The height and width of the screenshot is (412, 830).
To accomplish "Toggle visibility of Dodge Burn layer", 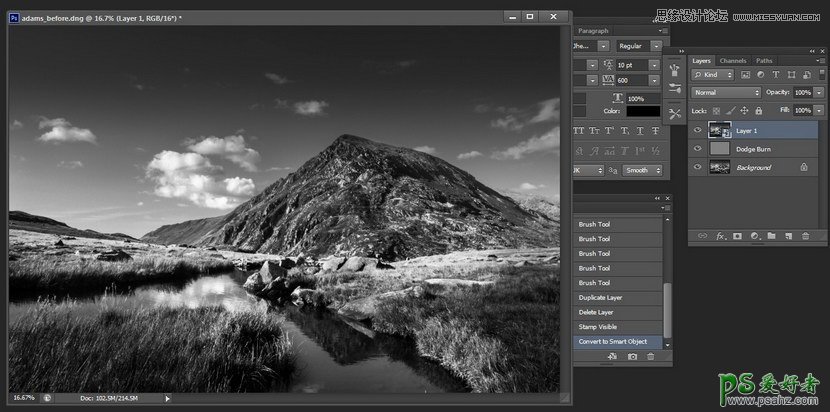I will click(x=698, y=149).
